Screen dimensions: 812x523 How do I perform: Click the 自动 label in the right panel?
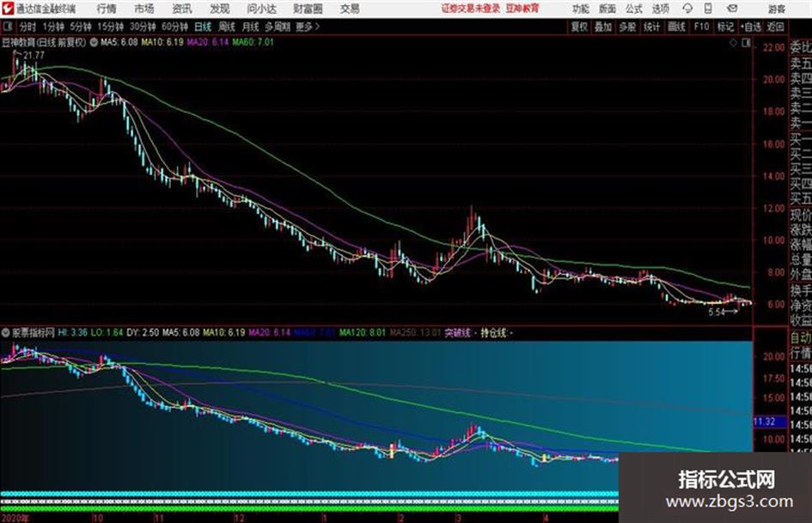click(x=801, y=338)
